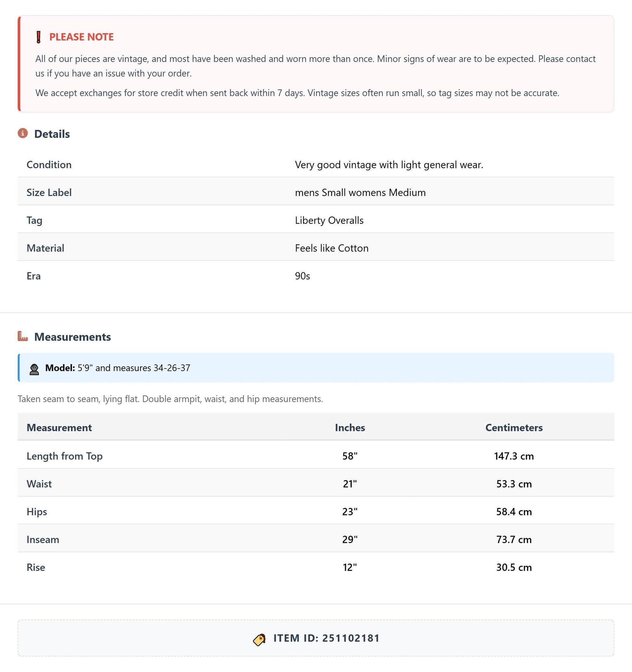This screenshot has width=632, height=672.
Task: Click the Feels like Cotton material value
Action: [332, 248]
